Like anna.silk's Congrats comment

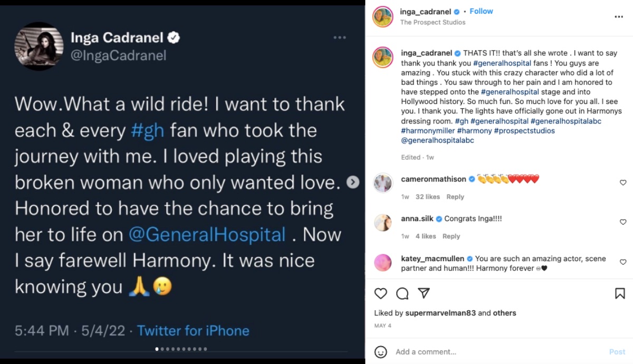click(623, 222)
